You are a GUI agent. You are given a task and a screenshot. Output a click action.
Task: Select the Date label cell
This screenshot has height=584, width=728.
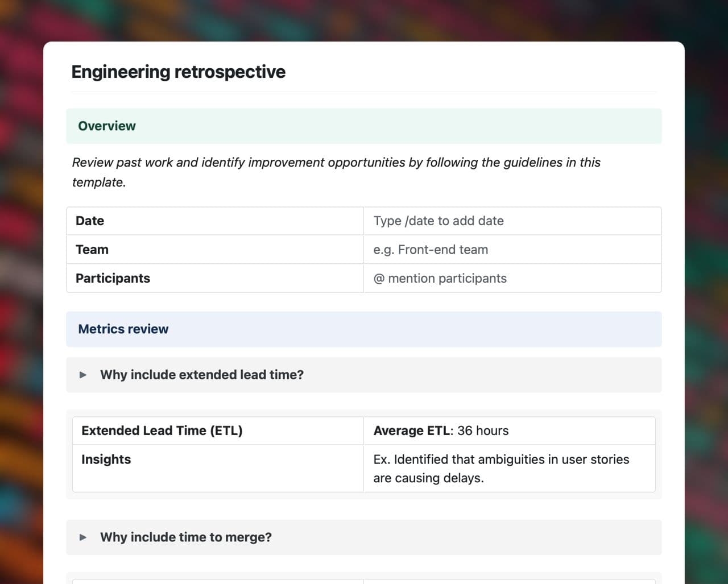coord(90,221)
